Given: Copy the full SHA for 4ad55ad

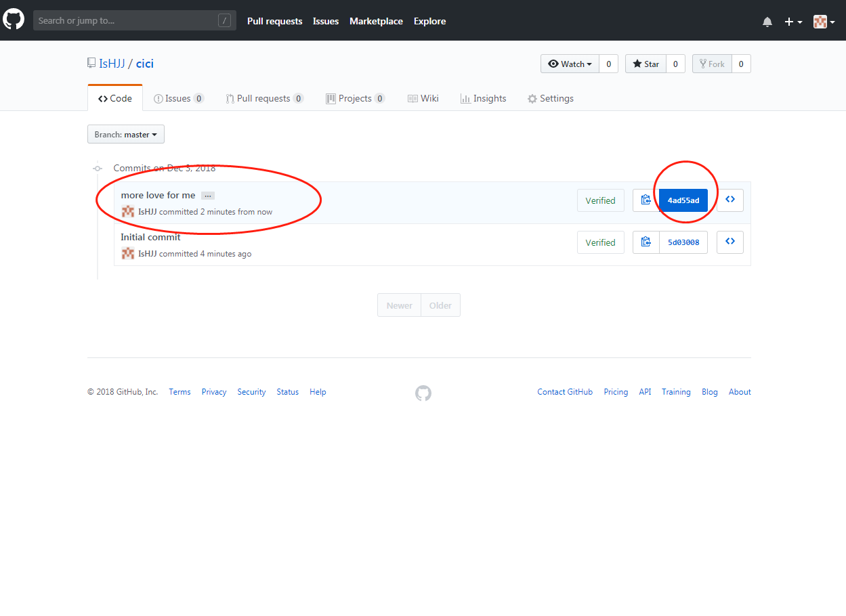Looking at the screenshot, I should click(x=646, y=200).
